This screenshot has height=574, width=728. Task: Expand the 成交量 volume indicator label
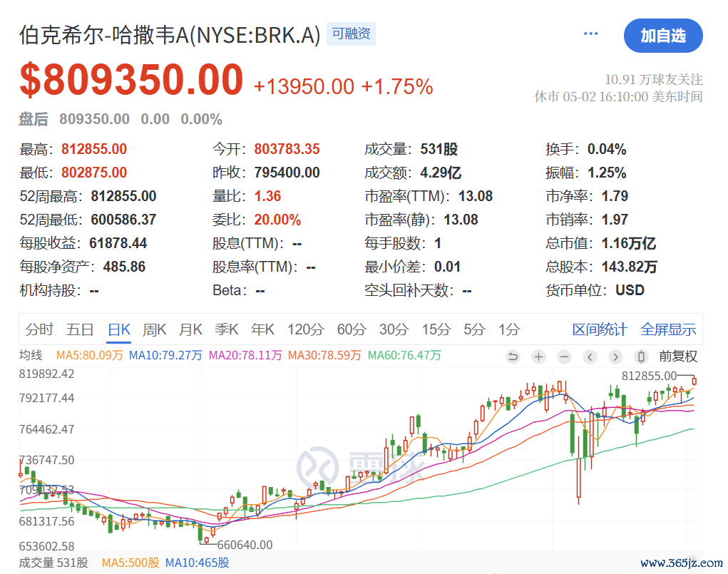[36, 563]
